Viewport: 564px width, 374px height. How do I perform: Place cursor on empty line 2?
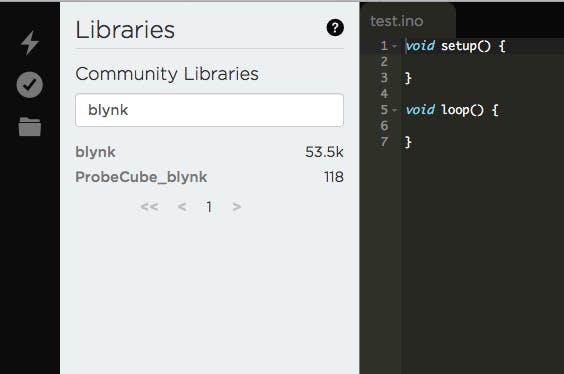click(482, 62)
